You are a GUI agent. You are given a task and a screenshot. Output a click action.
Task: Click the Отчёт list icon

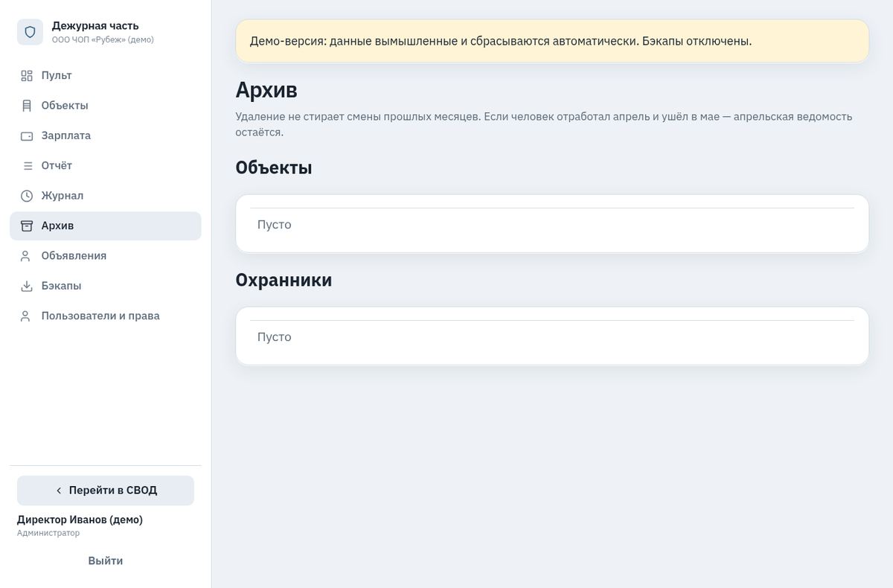[27, 165]
